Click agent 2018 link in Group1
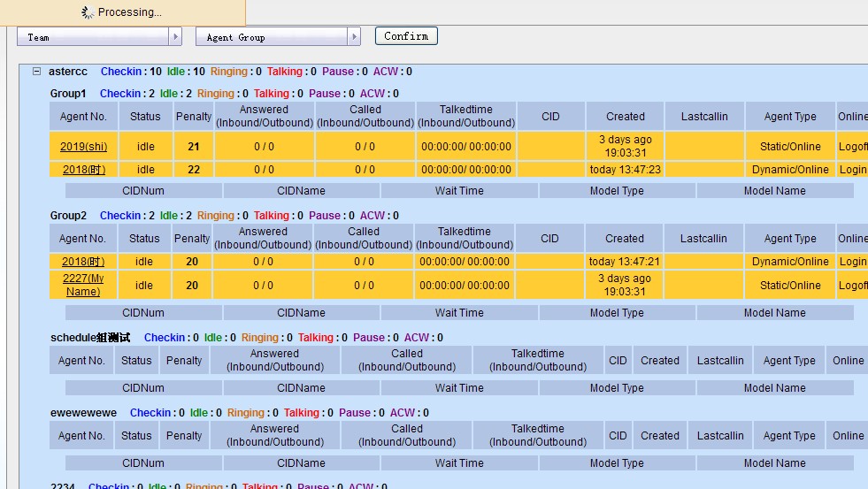868x489 pixels. (x=83, y=170)
